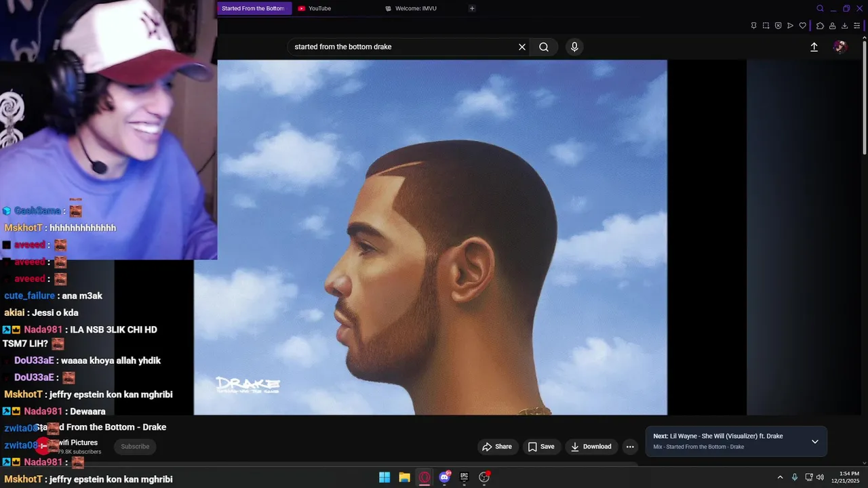Show hidden system tray icons

point(780,477)
